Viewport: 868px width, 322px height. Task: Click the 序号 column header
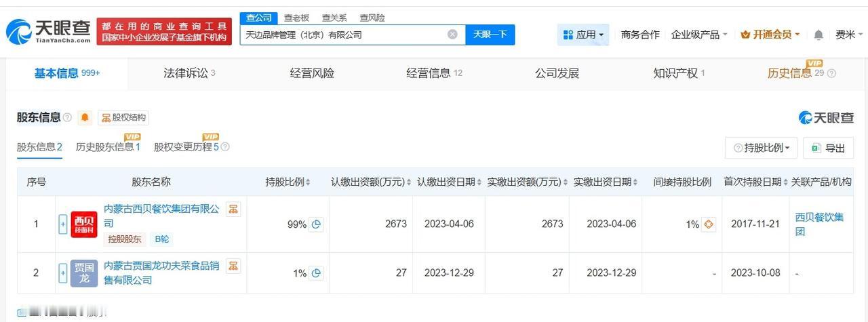36,182
